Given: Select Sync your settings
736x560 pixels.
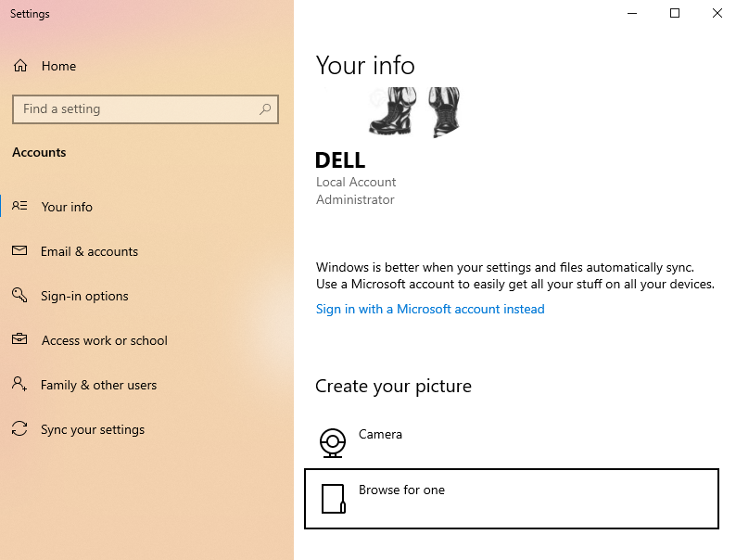Looking at the screenshot, I should click(x=93, y=429).
